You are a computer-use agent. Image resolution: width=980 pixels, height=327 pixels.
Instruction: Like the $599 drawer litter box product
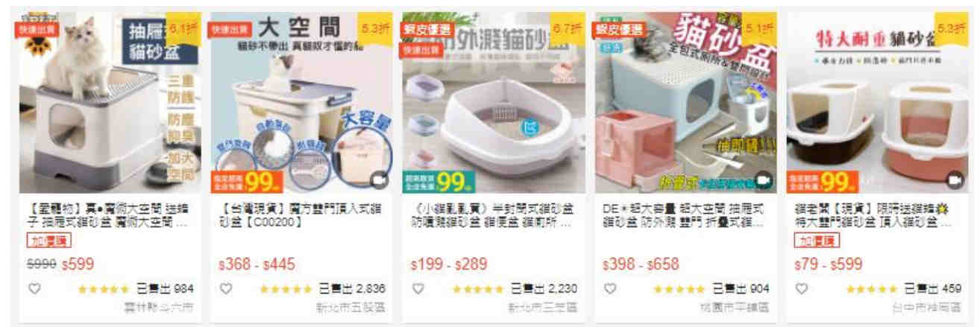pos(34,289)
